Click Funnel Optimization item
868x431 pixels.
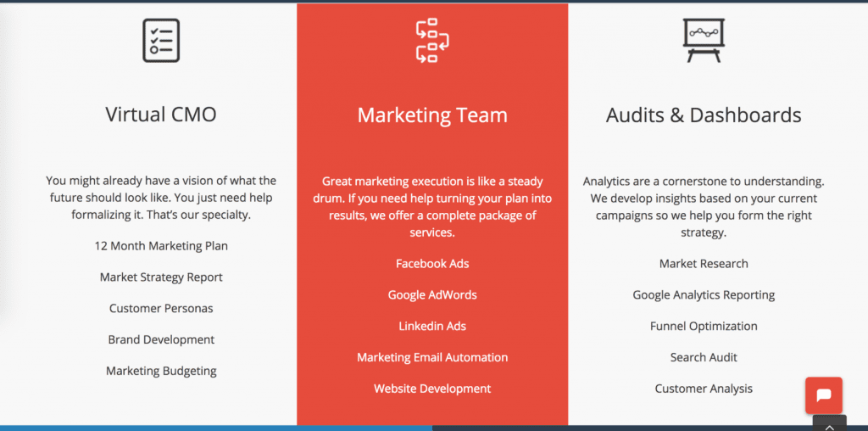tap(704, 327)
